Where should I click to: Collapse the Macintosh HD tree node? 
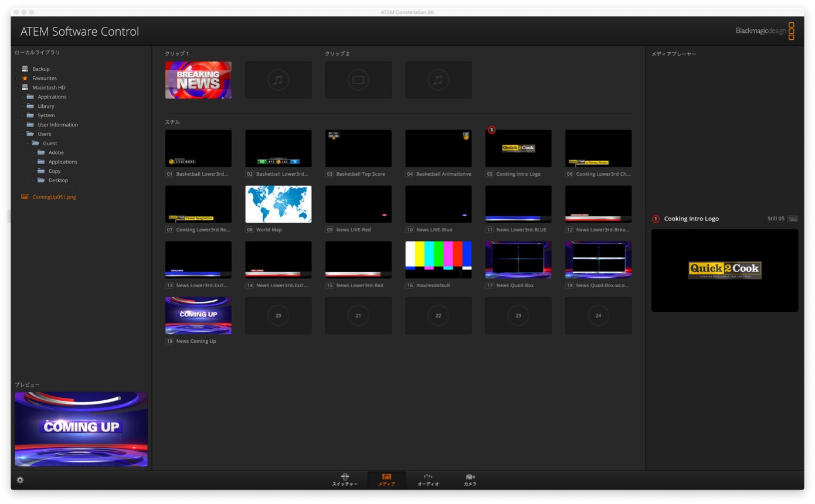point(17,87)
